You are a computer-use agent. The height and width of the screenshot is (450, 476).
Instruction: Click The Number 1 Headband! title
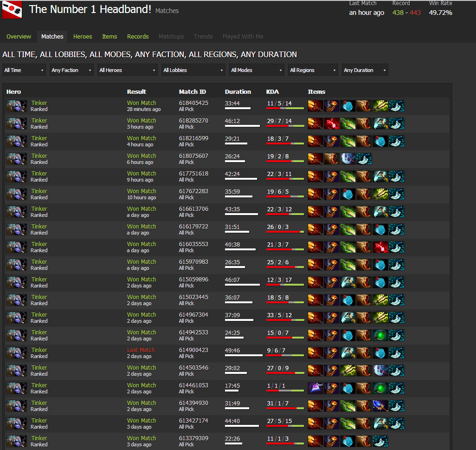pos(90,9)
